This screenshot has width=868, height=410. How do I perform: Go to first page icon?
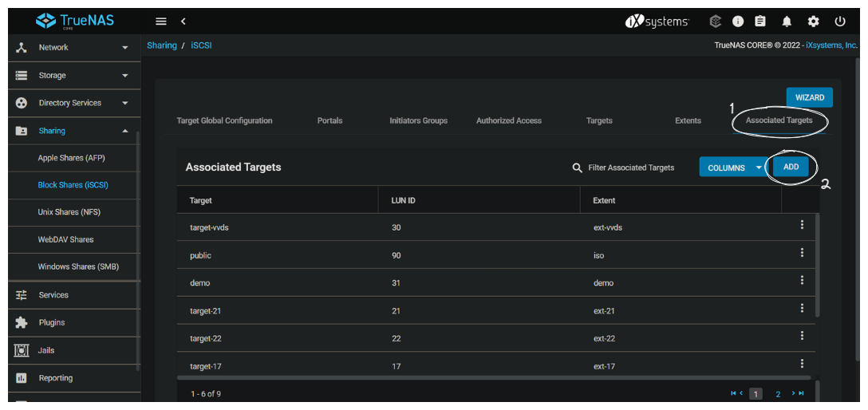733,393
